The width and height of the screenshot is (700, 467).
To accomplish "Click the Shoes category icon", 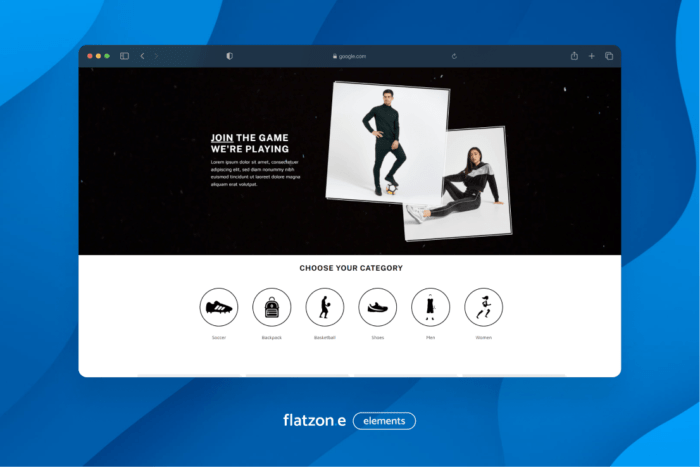I will 377,307.
